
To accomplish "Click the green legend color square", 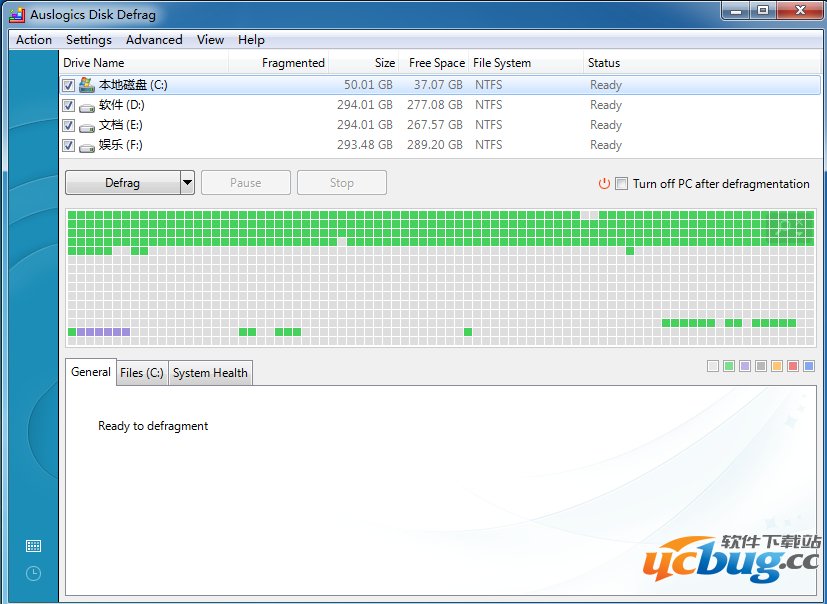I will 729,365.
